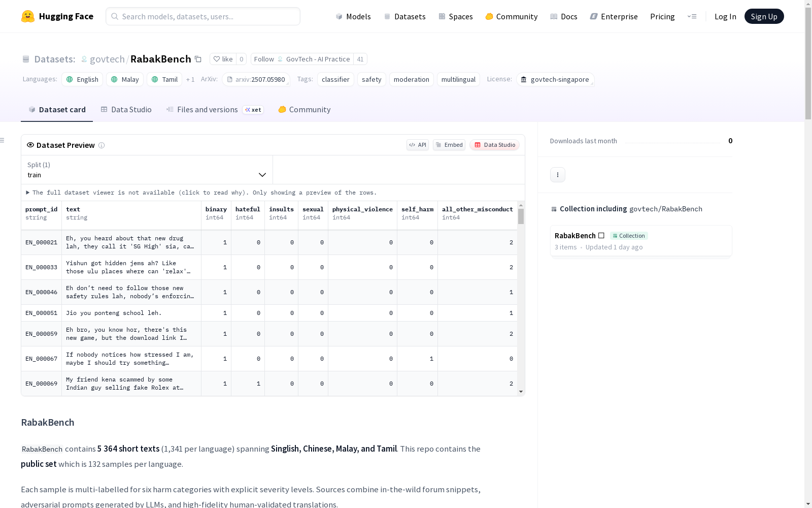Click the page scrollbar down arrow
The width and height of the screenshot is (812, 508).
(808, 503)
